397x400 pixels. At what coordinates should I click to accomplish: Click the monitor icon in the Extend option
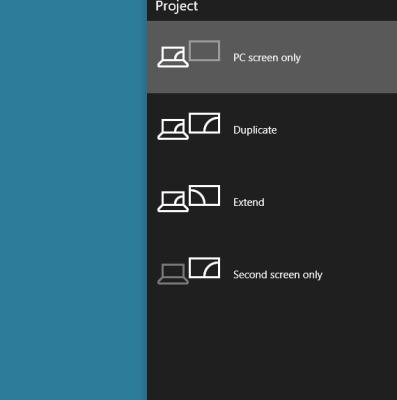pos(204,195)
